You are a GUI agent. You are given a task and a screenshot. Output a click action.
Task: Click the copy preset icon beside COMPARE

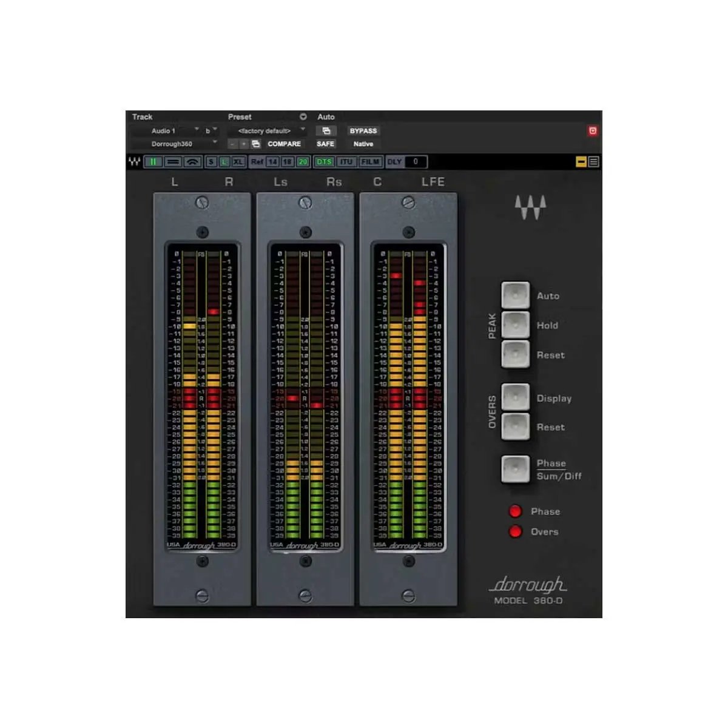256,144
